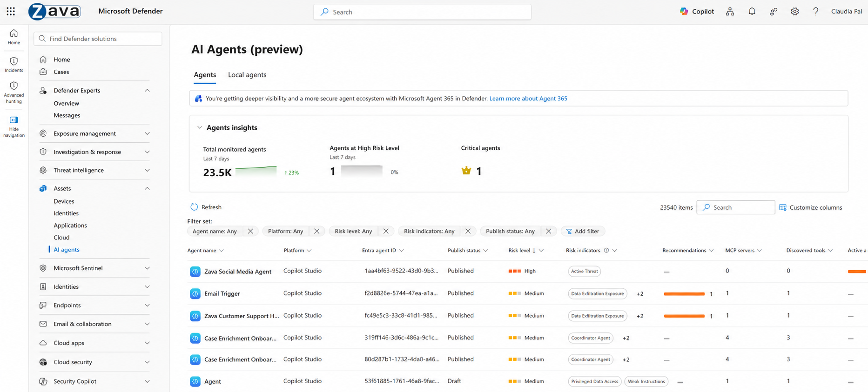Open Learn more about Agent 365 link
Screen dimensions: 868x392
(528, 99)
